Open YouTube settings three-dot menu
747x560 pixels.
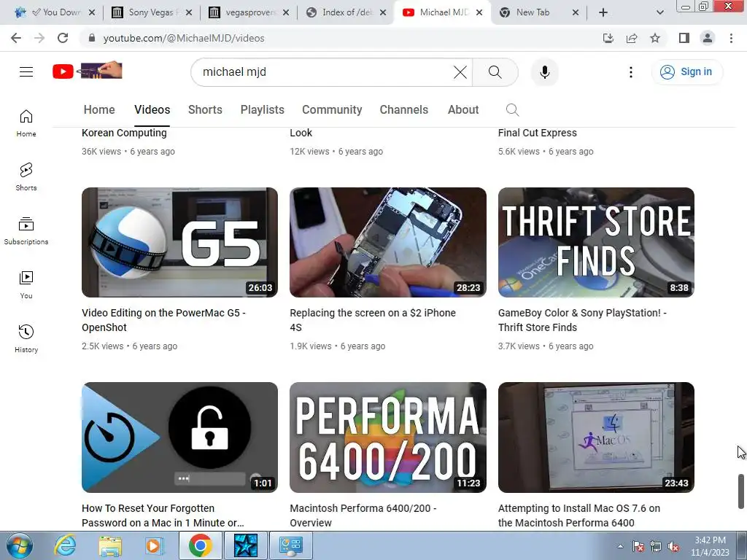coord(631,72)
